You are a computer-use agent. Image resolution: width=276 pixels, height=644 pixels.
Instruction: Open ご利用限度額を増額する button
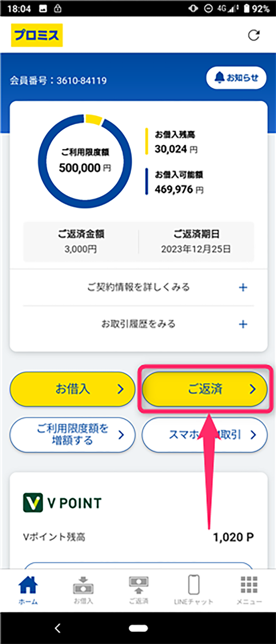click(x=72, y=435)
